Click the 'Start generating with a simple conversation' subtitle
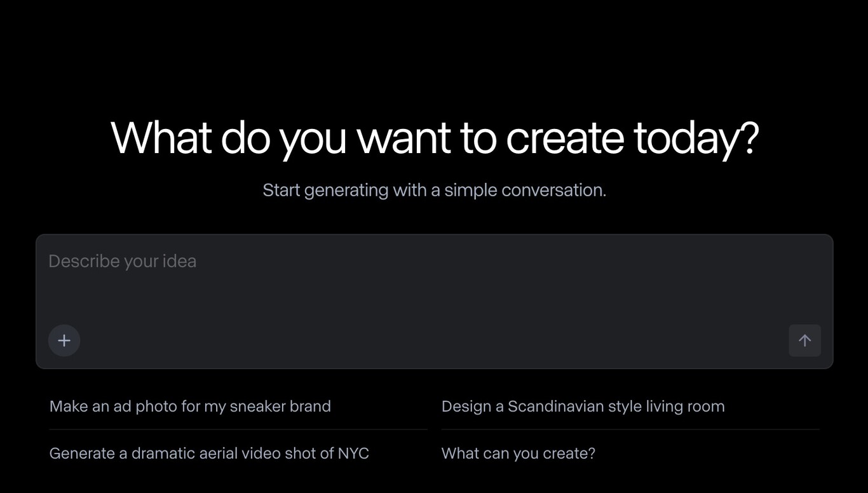The width and height of the screenshot is (868, 493). pos(434,190)
